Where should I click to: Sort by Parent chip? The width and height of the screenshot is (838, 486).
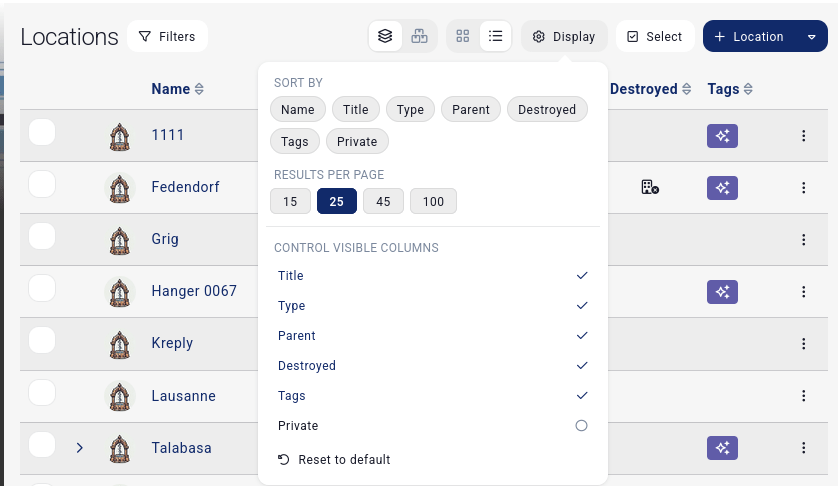tap(470, 110)
